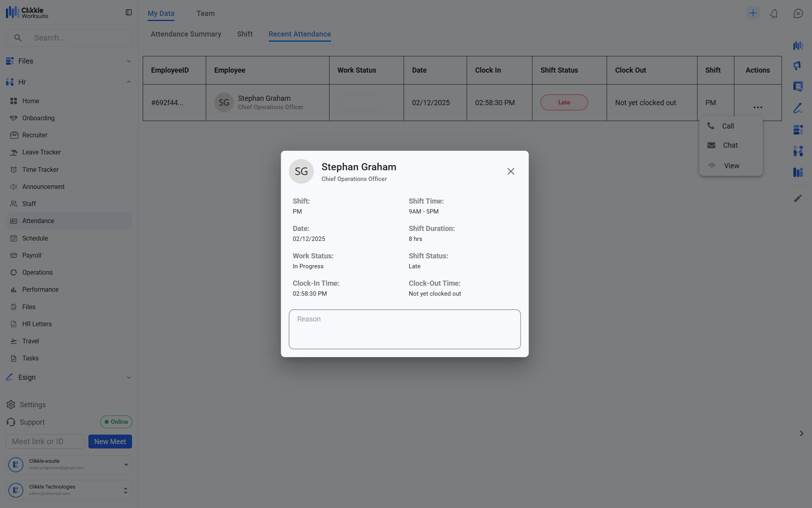Click the Time Tracker clock icon in sidebar
The width and height of the screenshot is (812, 508).
click(14, 169)
